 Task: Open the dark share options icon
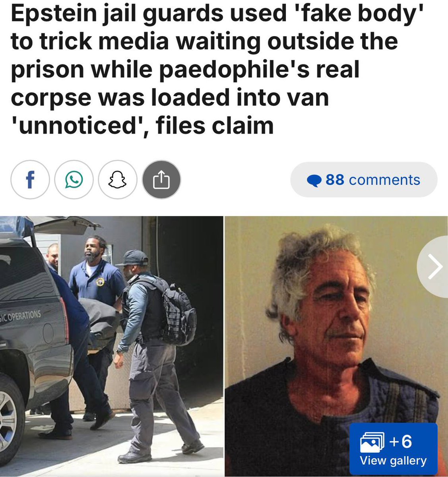(x=161, y=180)
